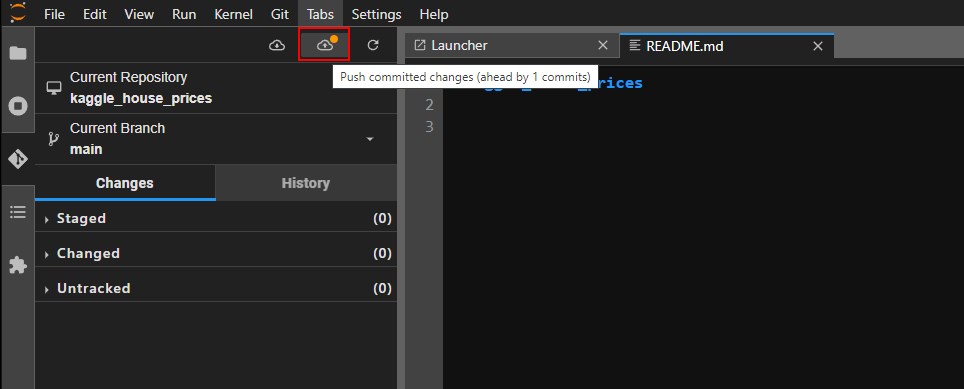964x389 pixels.
Task: Open the Settings menu
Action: click(376, 14)
